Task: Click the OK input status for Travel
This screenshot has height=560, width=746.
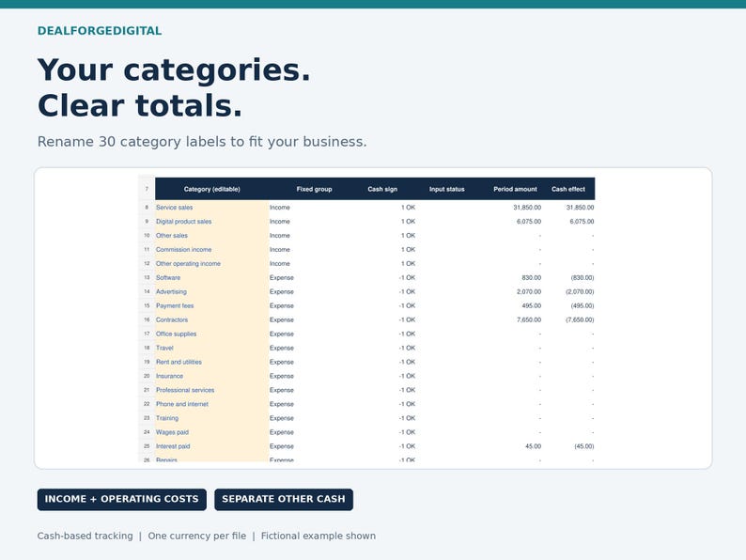Action: click(x=411, y=348)
